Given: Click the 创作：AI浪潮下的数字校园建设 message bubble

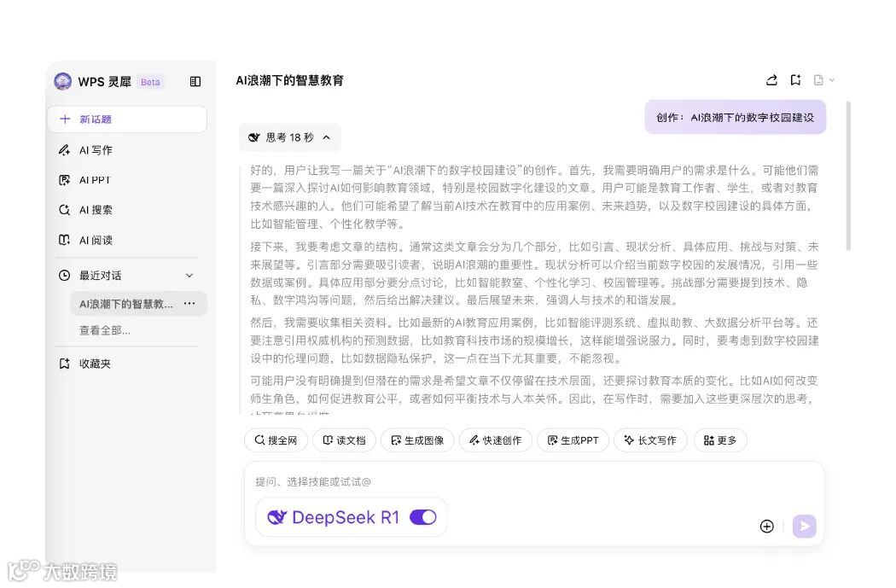Looking at the screenshot, I should (736, 117).
